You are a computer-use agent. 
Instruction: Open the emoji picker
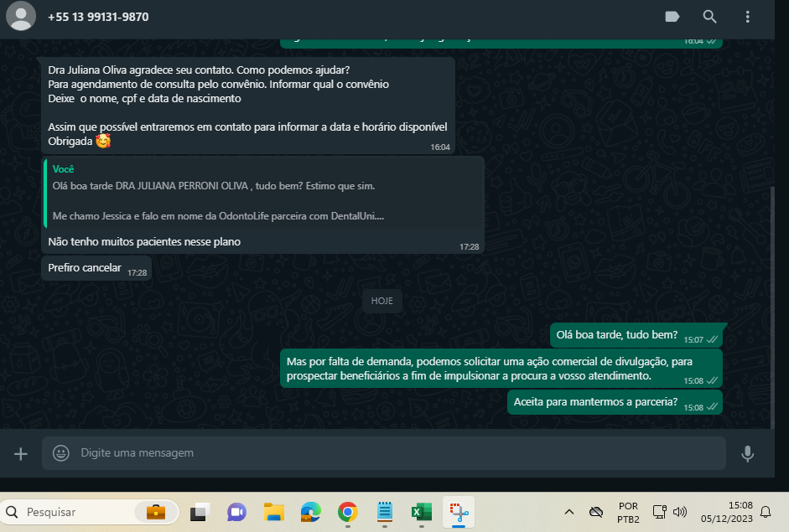[x=61, y=453]
